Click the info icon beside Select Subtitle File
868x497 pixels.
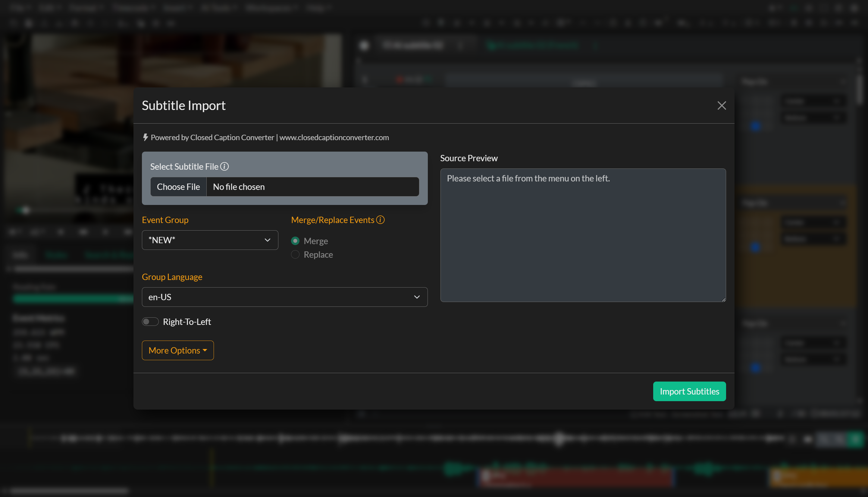click(225, 167)
